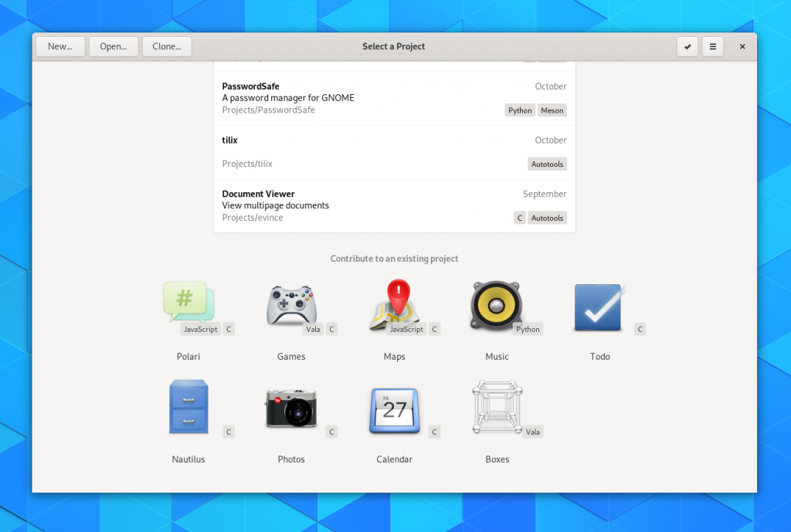Viewport: 791px width, 532px height.
Task: Click the JavaScript tag under Polari
Action: [201, 329]
